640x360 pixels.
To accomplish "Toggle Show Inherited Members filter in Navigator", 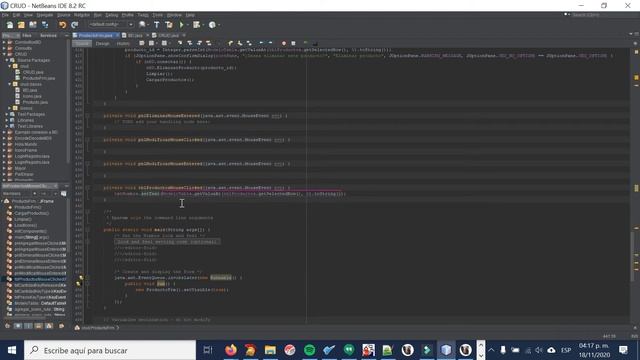I will point(7,326).
